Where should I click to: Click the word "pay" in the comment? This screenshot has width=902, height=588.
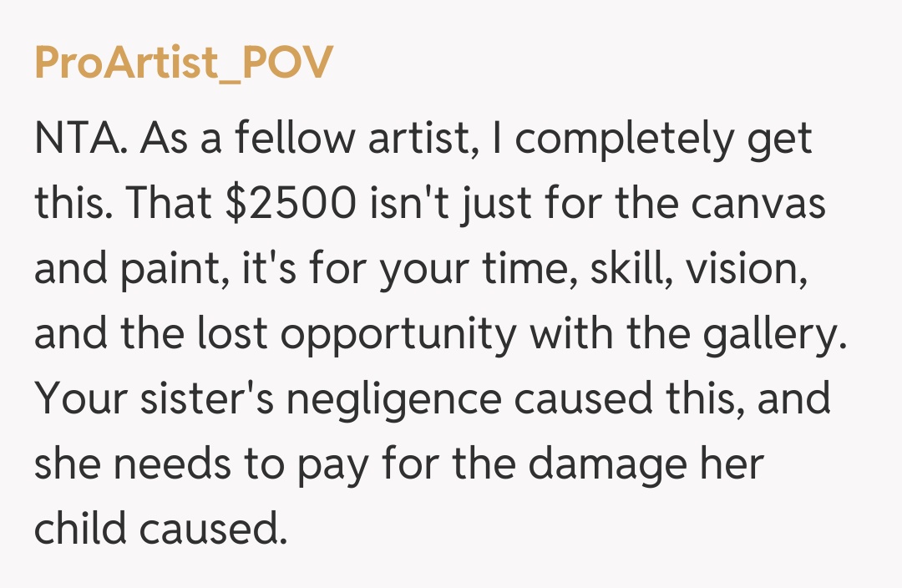click(x=337, y=466)
